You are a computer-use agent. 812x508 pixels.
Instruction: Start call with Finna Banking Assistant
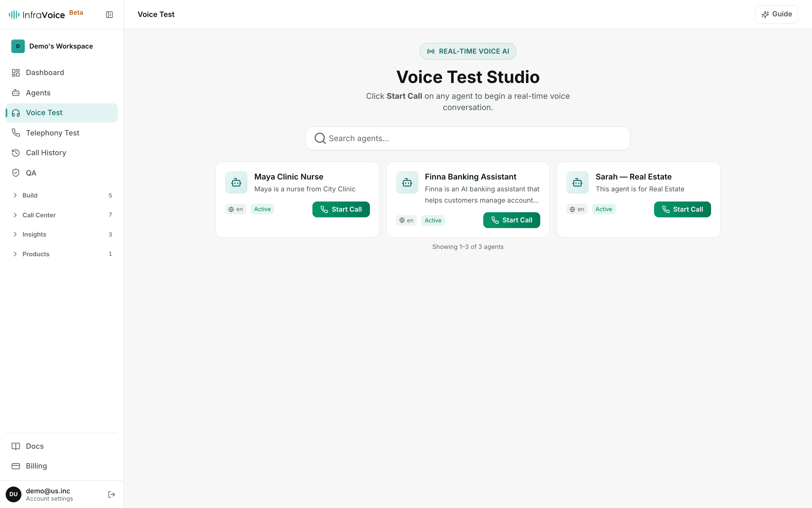511,220
